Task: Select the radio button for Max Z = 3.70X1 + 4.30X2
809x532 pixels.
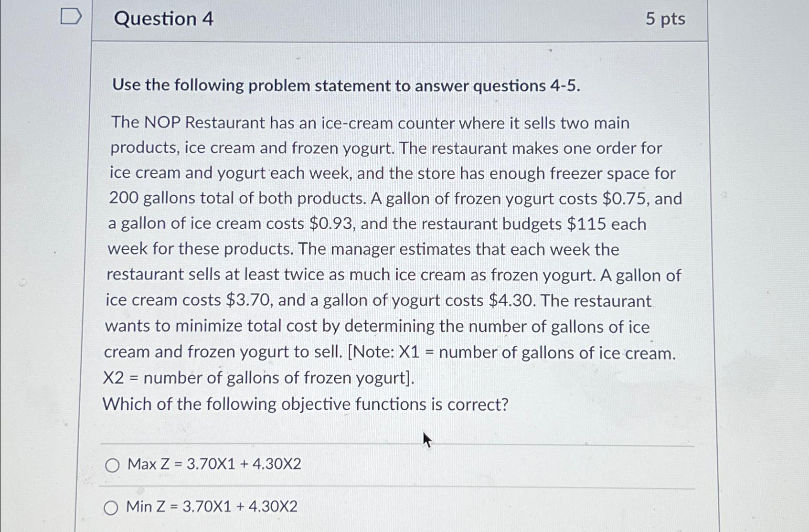Action: pos(113,466)
